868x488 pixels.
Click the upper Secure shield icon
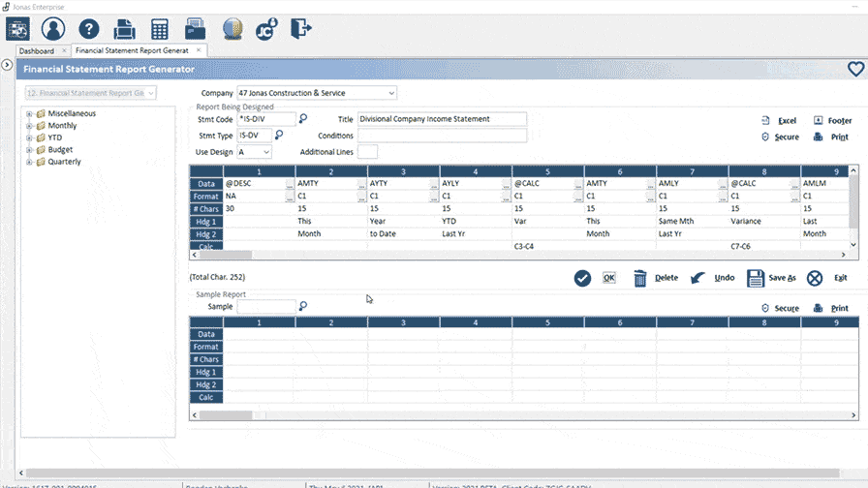pos(765,137)
